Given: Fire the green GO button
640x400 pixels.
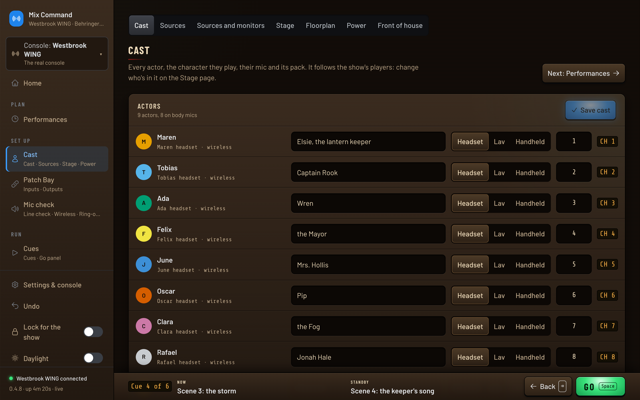Looking at the screenshot, I should (600, 386).
